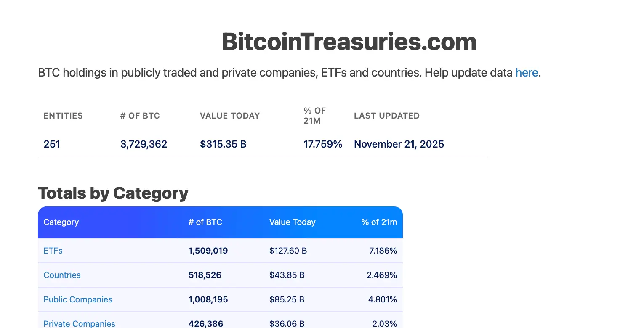
Task: Click the Totals by Category heading
Action: (113, 193)
